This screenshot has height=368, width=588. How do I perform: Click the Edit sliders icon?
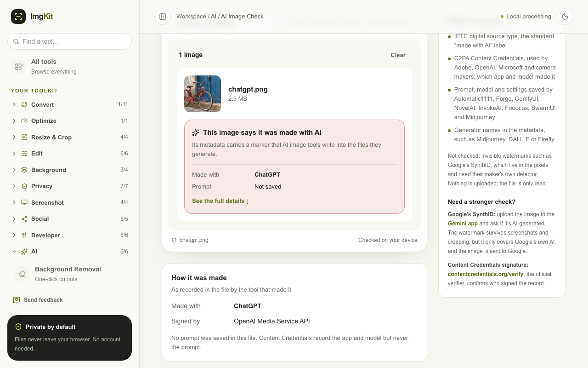tap(24, 154)
